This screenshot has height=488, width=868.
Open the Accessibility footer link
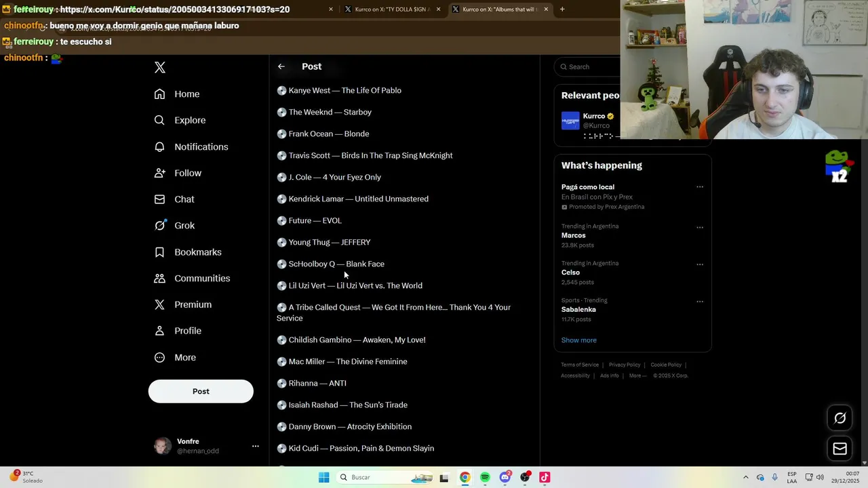pyautogui.click(x=575, y=375)
